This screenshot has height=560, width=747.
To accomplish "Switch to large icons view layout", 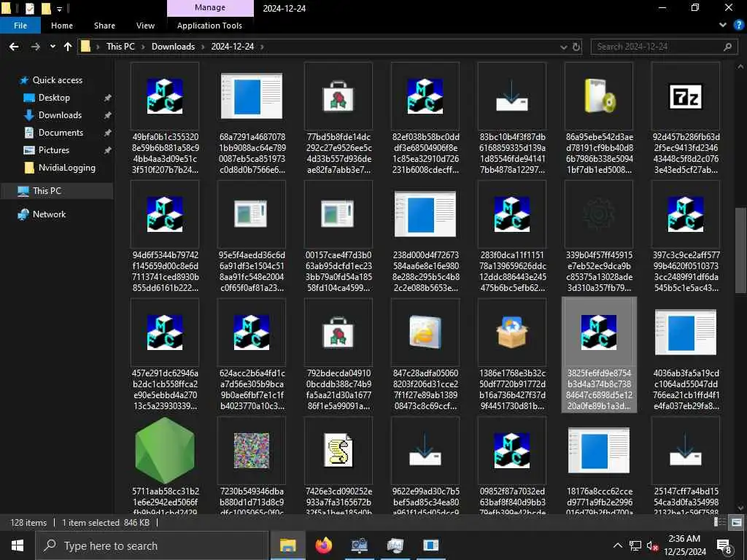I will [736, 522].
